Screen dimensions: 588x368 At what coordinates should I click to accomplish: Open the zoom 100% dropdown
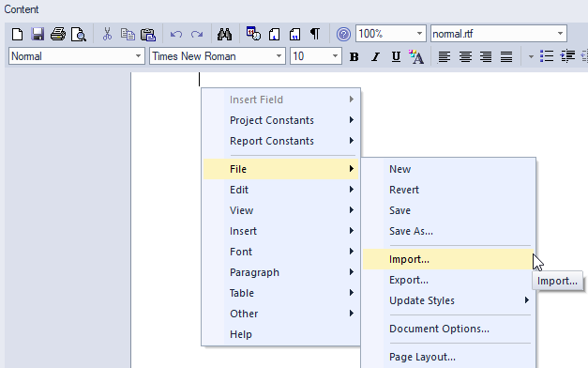419,34
